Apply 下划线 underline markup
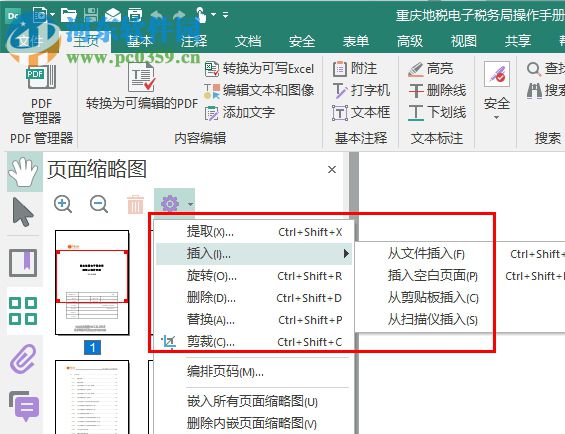Screen dimensions: 565x434 pos(437,112)
